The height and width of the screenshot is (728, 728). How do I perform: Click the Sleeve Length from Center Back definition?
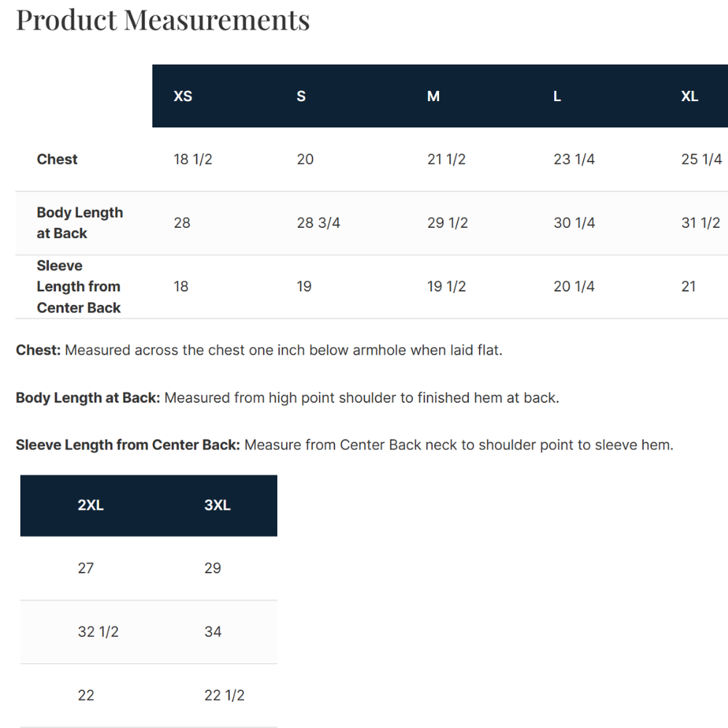[x=344, y=445]
